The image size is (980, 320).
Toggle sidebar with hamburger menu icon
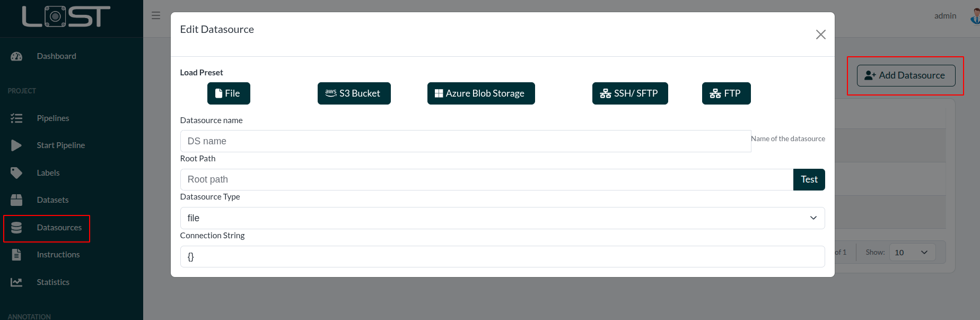click(156, 16)
